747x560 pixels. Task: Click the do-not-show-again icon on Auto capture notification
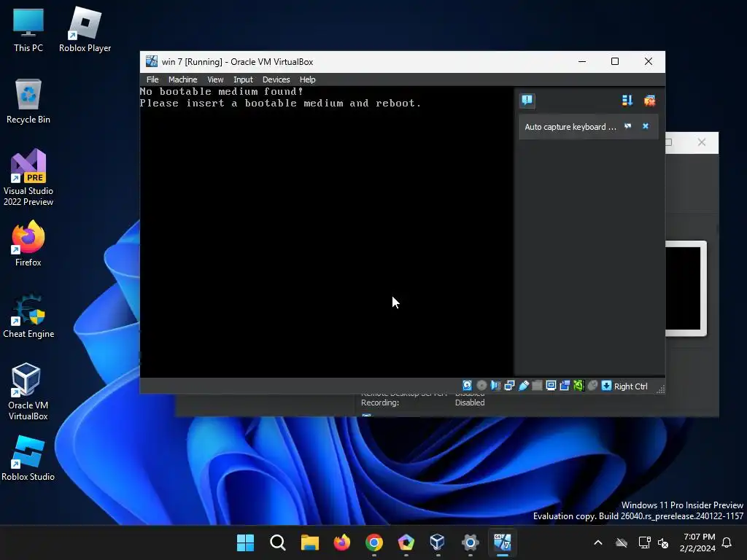[x=628, y=126]
